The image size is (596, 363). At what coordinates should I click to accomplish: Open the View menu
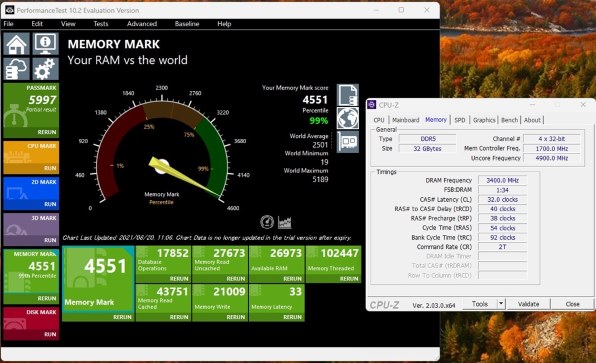[x=68, y=24]
